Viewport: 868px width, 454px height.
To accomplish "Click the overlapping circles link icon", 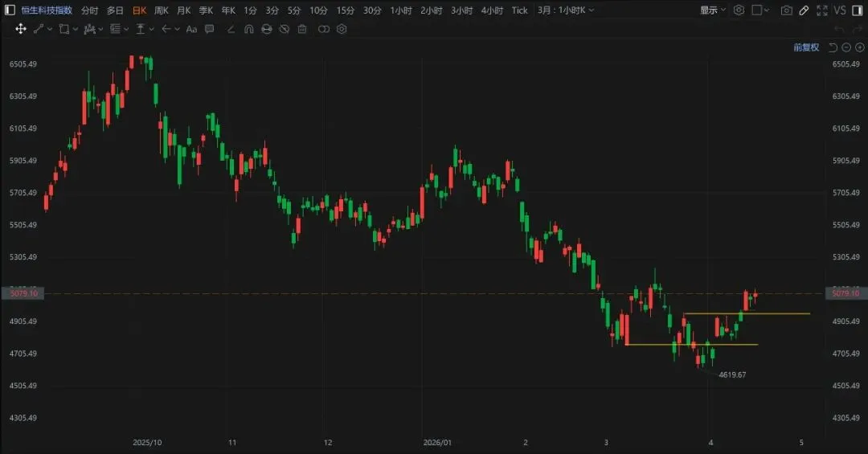I will click(x=323, y=29).
